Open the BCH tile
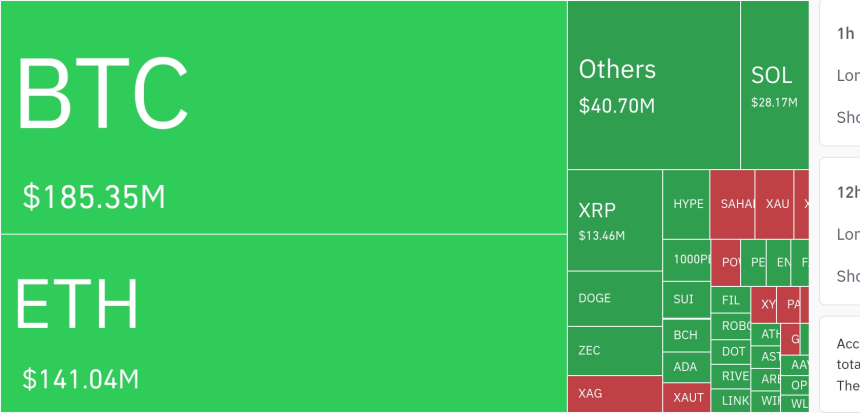This screenshot has width=860, height=413. click(686, 335)
